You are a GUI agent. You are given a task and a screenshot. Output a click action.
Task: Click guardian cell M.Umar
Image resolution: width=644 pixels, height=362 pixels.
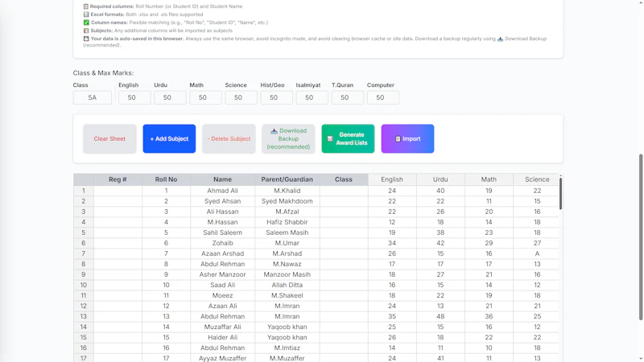287,243
